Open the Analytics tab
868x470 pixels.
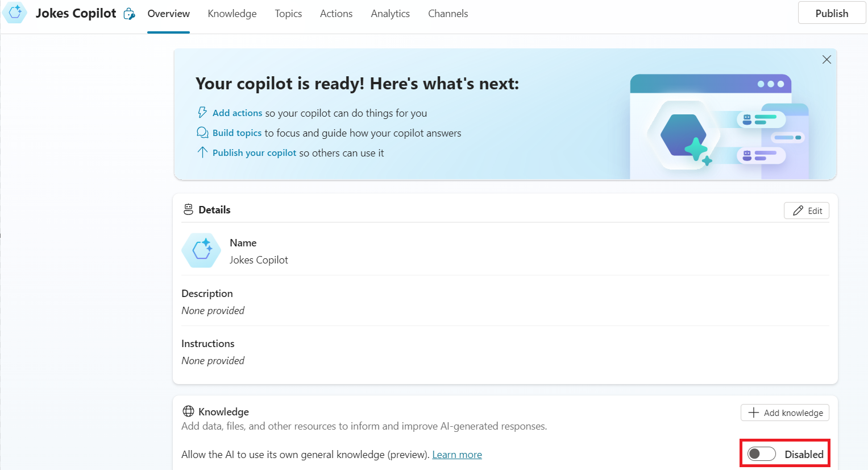pyautogui.click(x=390, y=14)
